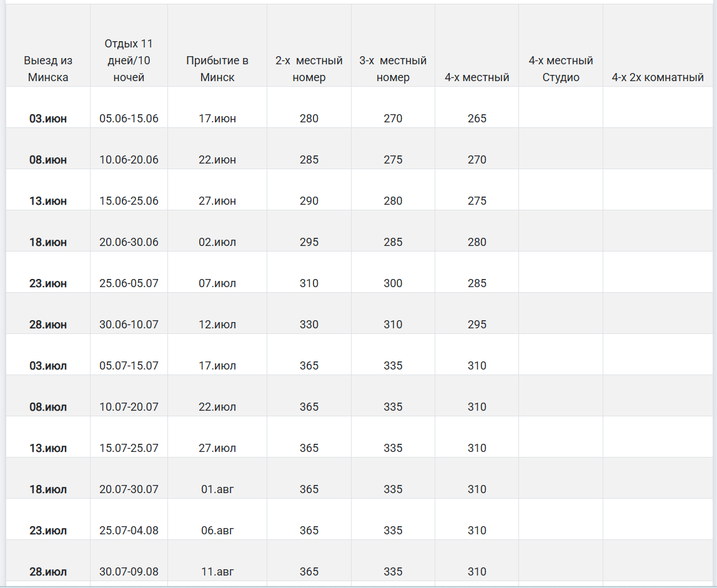Image resolution: width=717 pixels, height=588 pixels.
Task: Select the '25.07-04.08' rest period cell
Action: [129, 531]
